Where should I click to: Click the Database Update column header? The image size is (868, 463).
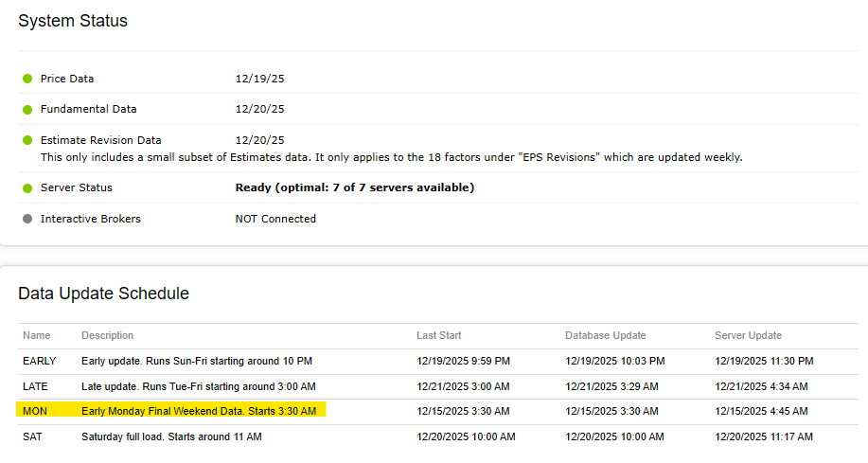point(606,335)
